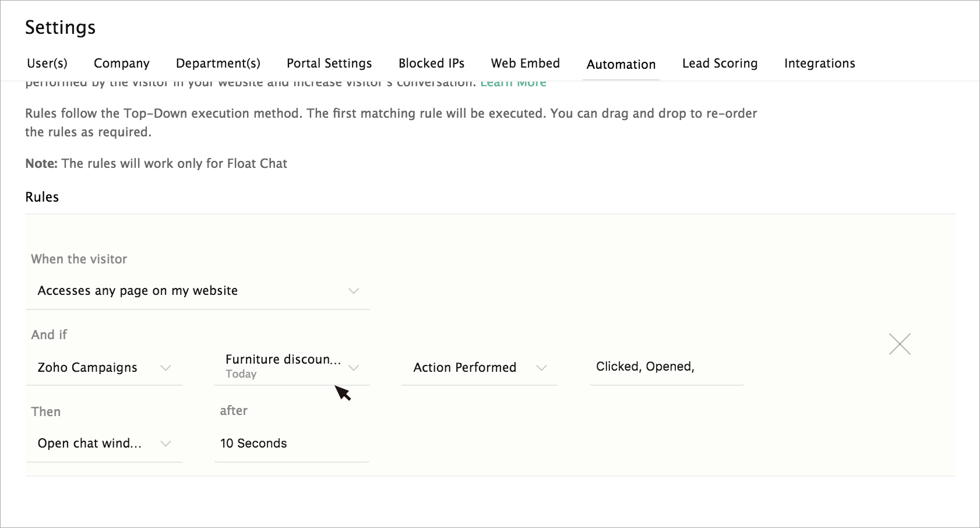Screen dimensions: 980x528
Task: Expand the Furniture discount campaign dropdown
Action: (292, 367)
